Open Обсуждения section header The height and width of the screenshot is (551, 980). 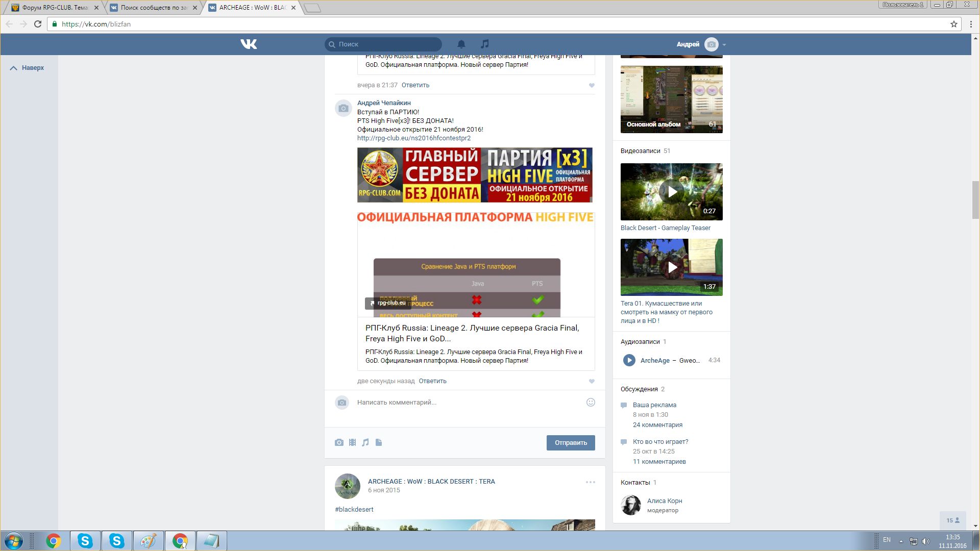pos(639,389)
